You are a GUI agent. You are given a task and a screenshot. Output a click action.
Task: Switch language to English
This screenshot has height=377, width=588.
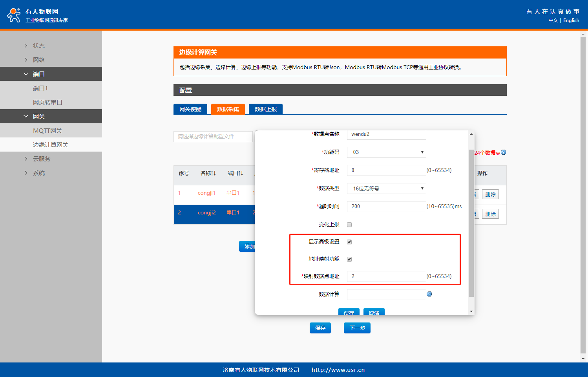pos(571,20)
